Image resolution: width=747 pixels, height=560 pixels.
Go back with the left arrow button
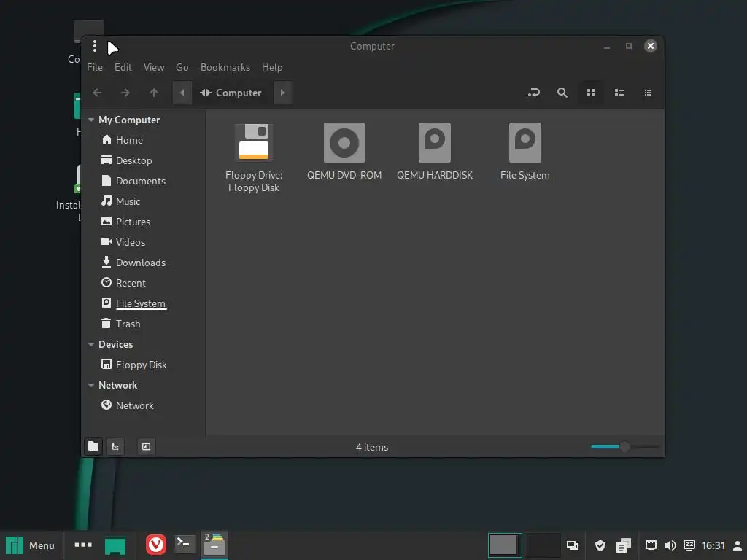click(97, 93)
